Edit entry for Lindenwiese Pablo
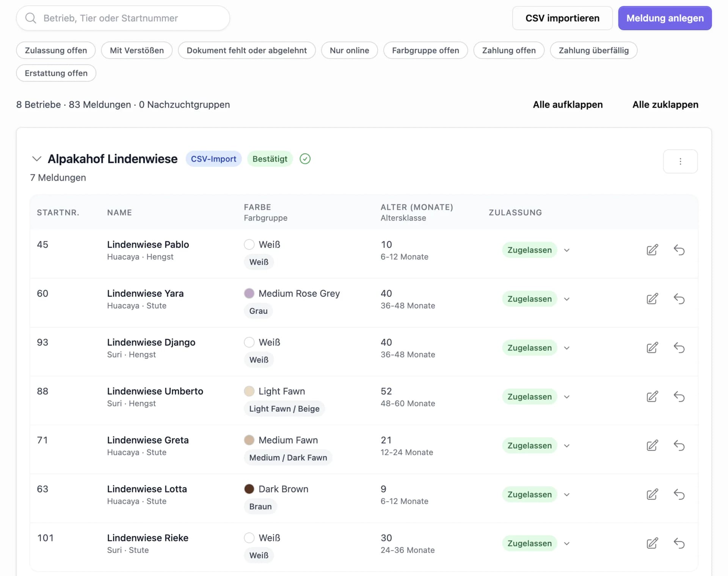The width and height of the screenshot is (728, 576). (x=652, y=250)
